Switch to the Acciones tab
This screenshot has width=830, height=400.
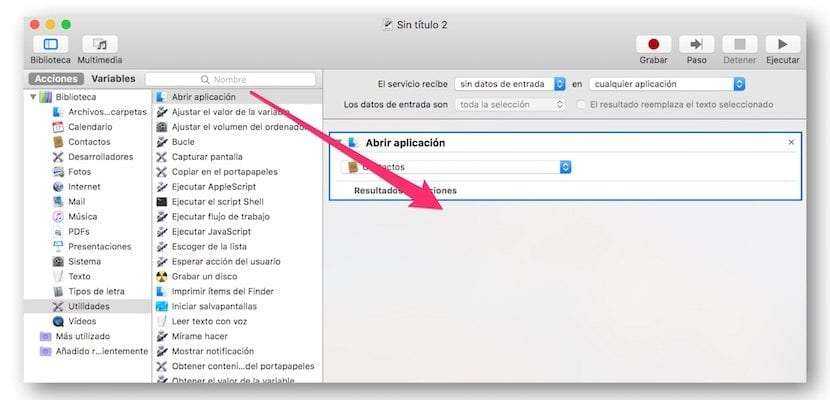55,78
